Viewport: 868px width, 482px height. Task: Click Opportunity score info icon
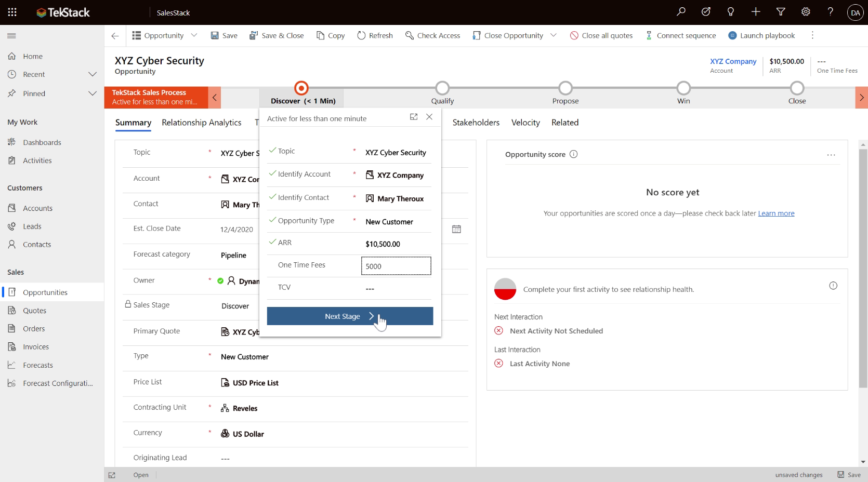point(573,154)
